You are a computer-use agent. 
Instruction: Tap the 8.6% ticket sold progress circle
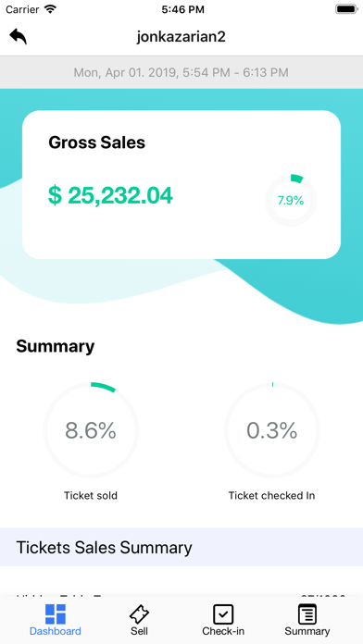91,430
